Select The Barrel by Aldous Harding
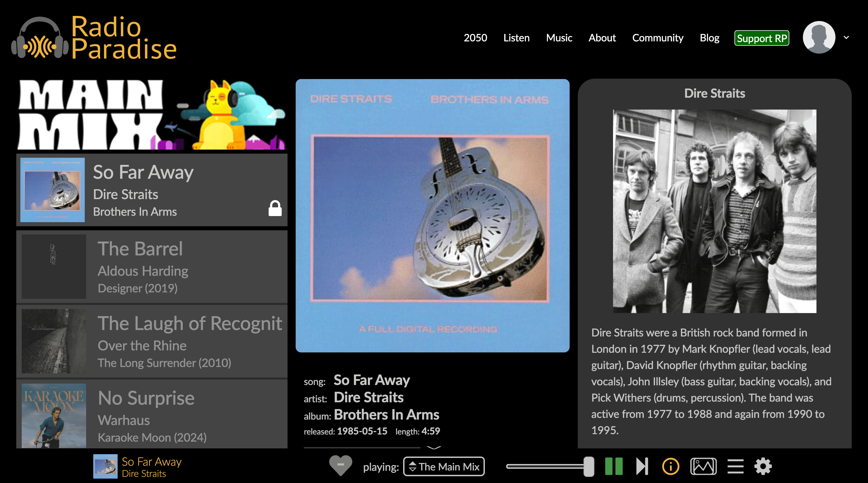 coord(152,267)
